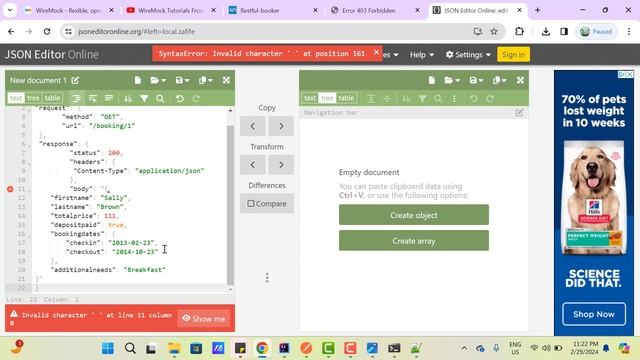Open the right panel's Open file dropdown
Image resolution: width=640 pixels, height=360 pixels.
tap(452, 80)
